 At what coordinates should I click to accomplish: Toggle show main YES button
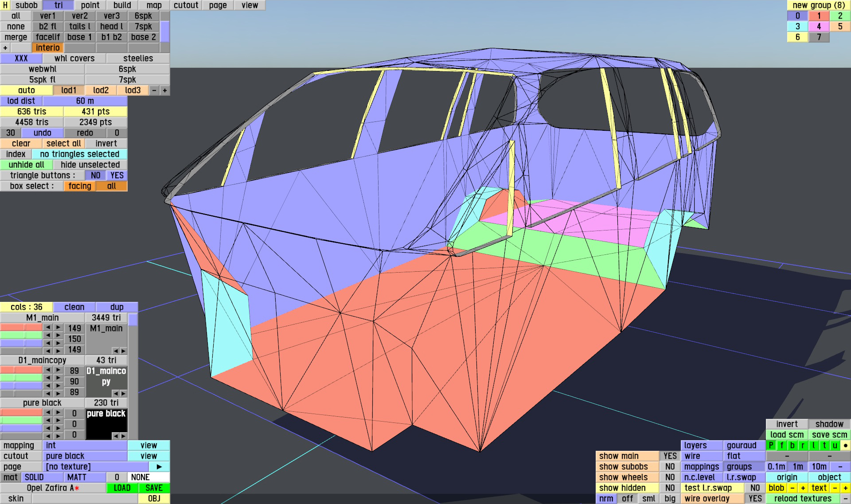(x=670, y=456)
